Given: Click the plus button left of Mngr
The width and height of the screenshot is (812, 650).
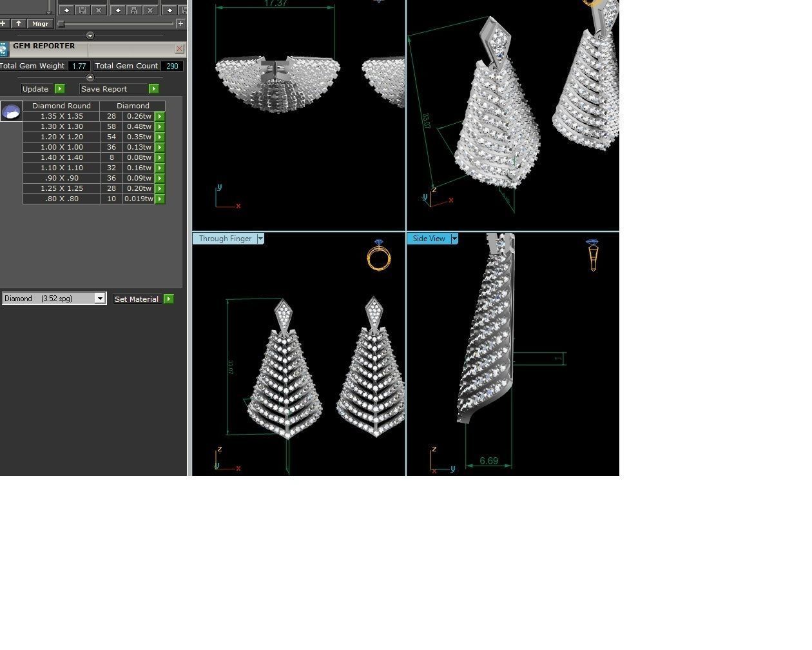Looking at the screenshot, I should (3, 23).
